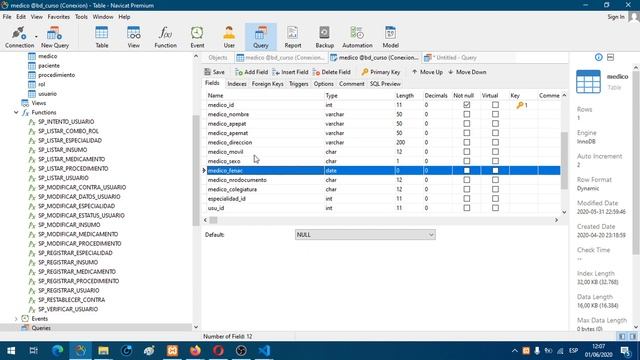This screenshot has height=360, width=640.
Task: Click the DDL icon beside info icon
Action: [x=611, y=57]
